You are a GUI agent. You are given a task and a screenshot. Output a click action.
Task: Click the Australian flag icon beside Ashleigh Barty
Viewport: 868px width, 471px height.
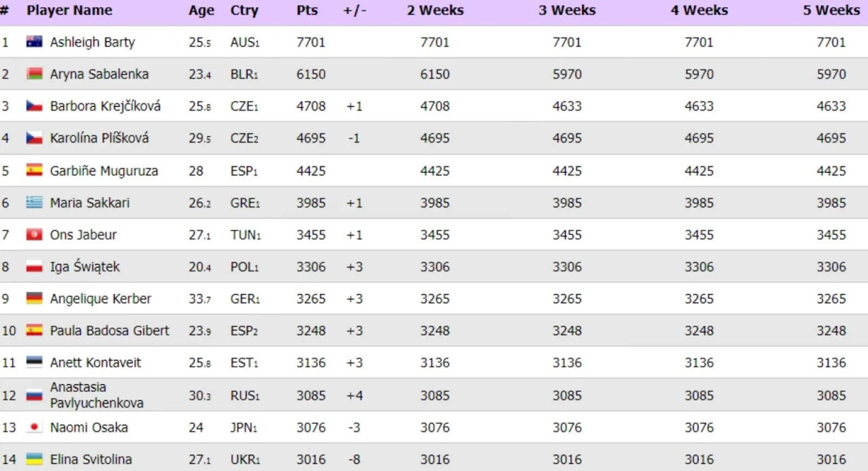point(34,42)
